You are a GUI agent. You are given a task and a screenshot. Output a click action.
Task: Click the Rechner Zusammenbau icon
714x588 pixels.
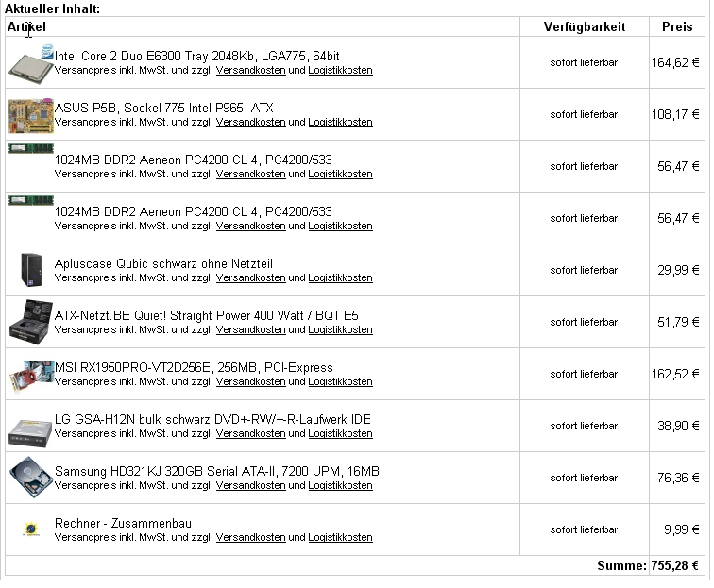point(31,529)
